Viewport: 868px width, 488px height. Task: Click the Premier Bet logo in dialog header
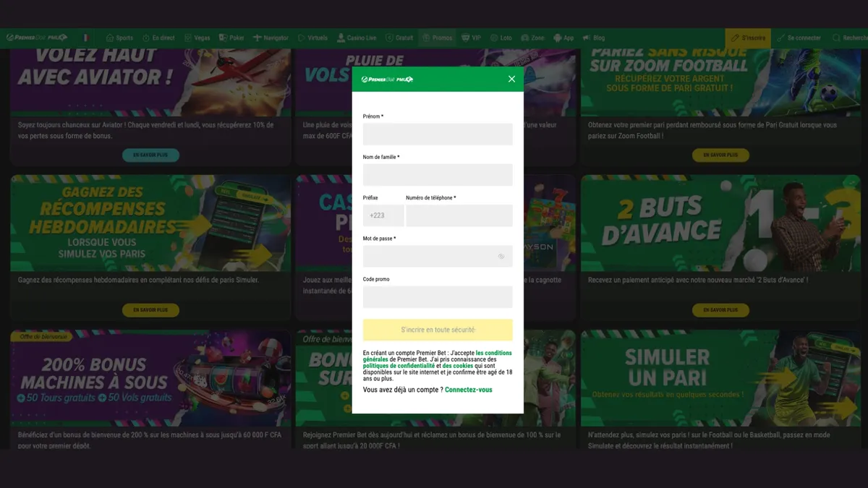(x=388, y=79)
